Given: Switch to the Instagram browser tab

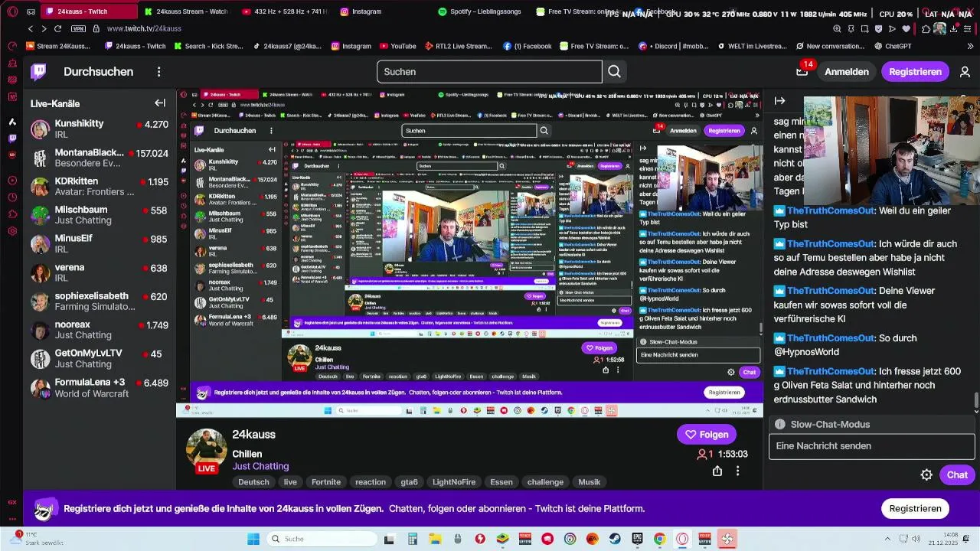Looking at the screenshot, I should (383, 11).
